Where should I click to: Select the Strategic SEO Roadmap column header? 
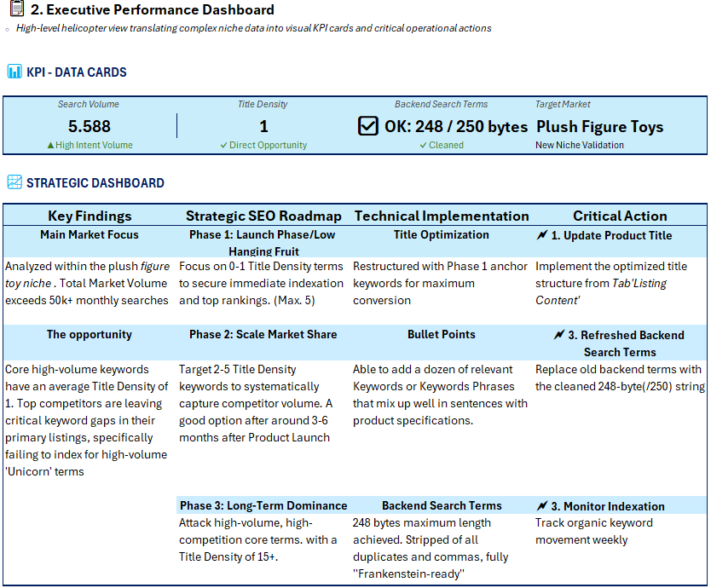click(263, 216)
